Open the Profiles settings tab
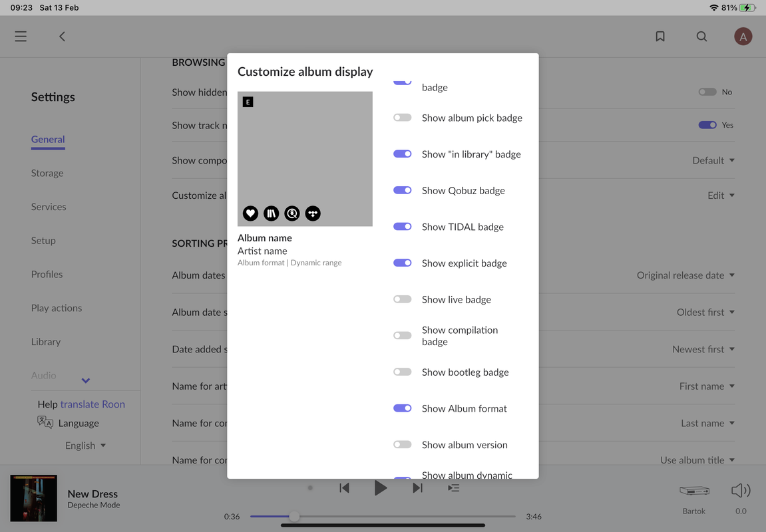Screen dimensions: 766x532 pyautogui.click(x=47, y=274)
